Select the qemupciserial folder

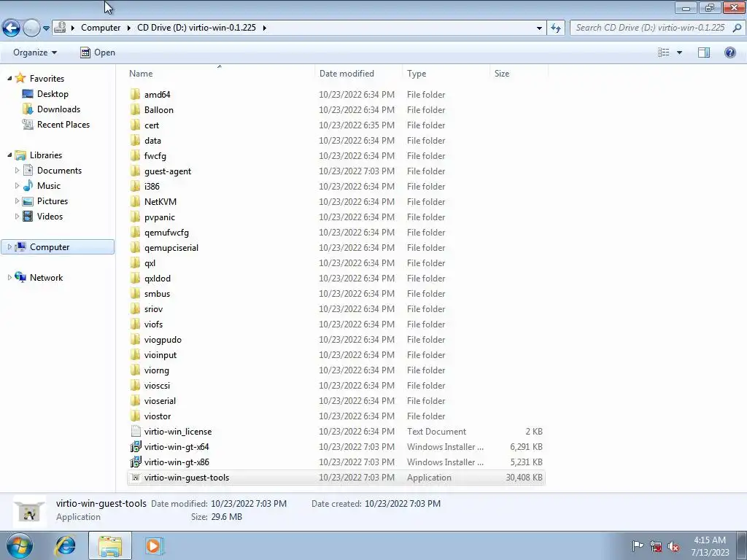(x=171, y=248)
